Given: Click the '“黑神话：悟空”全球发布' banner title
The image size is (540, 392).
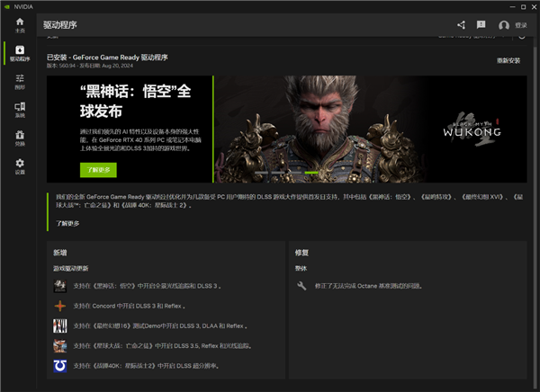Looking at the screenshot, I should pos(135,102).
